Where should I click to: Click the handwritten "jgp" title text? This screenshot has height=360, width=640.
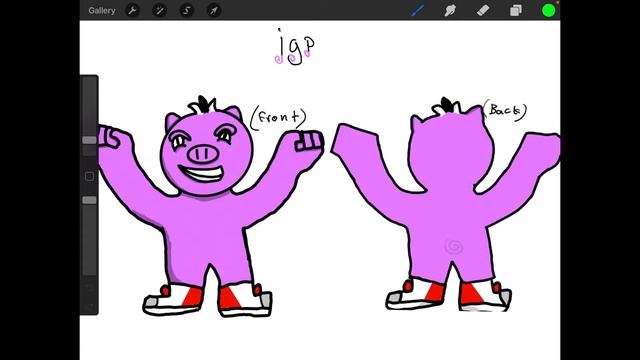[295, 47]
